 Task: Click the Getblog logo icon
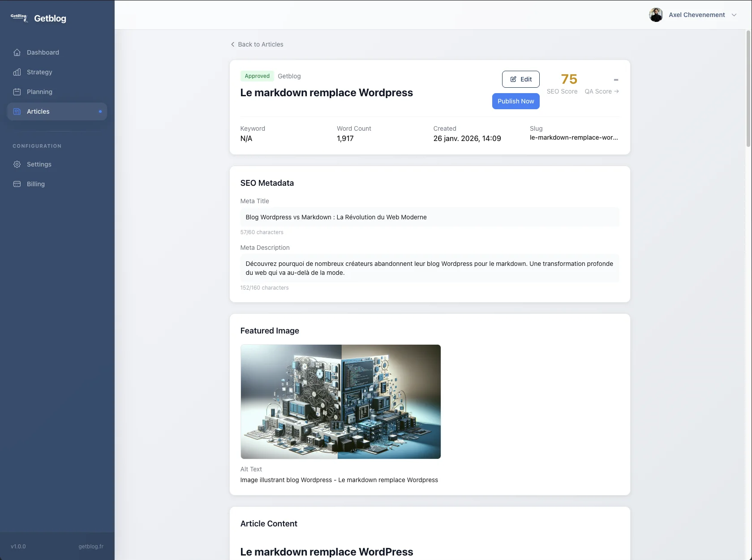pyautogui.click(x=19, y=18)
